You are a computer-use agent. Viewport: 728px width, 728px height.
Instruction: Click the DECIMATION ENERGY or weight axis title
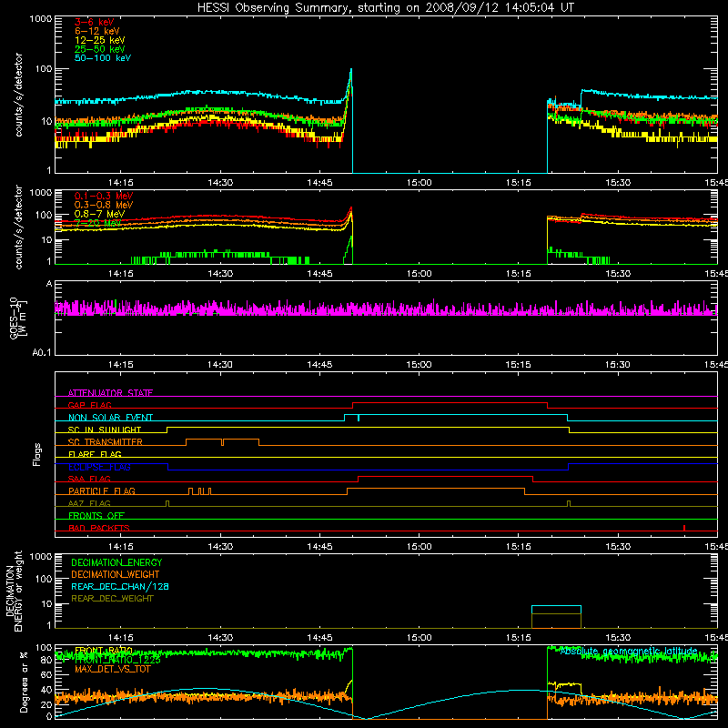click(14, 591)
